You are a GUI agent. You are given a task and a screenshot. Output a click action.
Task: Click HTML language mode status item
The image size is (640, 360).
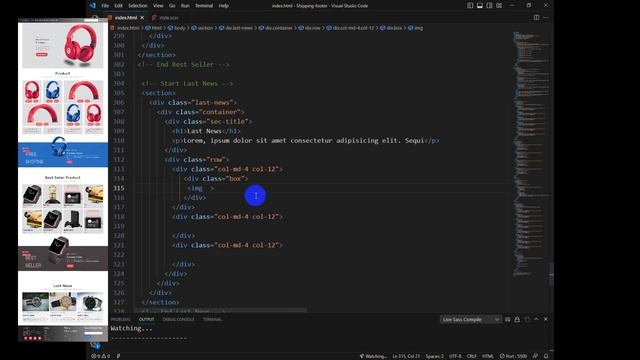click(x=488, y=356)
